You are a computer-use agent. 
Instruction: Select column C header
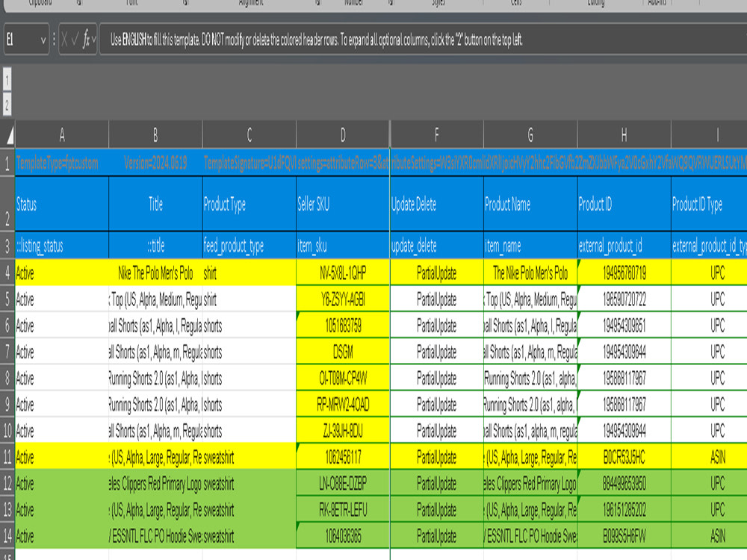(249, 134)
